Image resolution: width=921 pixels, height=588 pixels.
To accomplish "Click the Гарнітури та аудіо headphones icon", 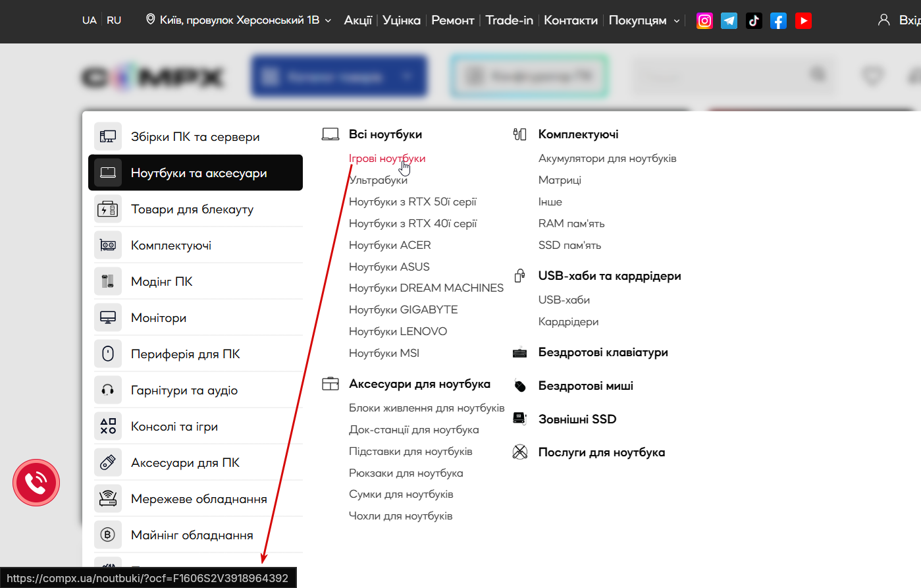I will tap(108, 390).
